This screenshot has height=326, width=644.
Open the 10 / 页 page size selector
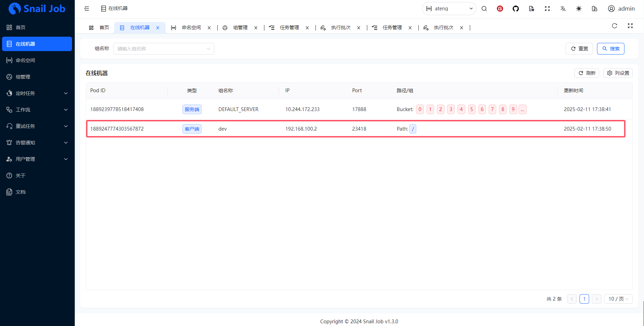(618, 299)
